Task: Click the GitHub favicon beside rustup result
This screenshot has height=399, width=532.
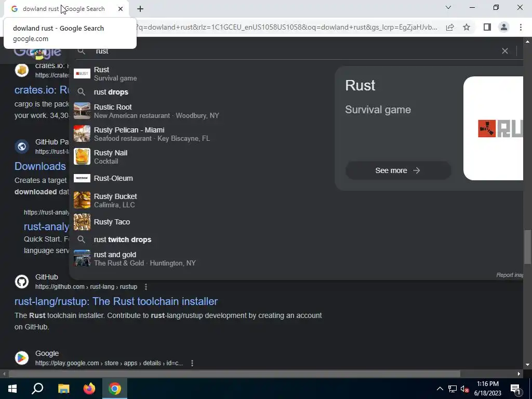Action: pos(22,282)
